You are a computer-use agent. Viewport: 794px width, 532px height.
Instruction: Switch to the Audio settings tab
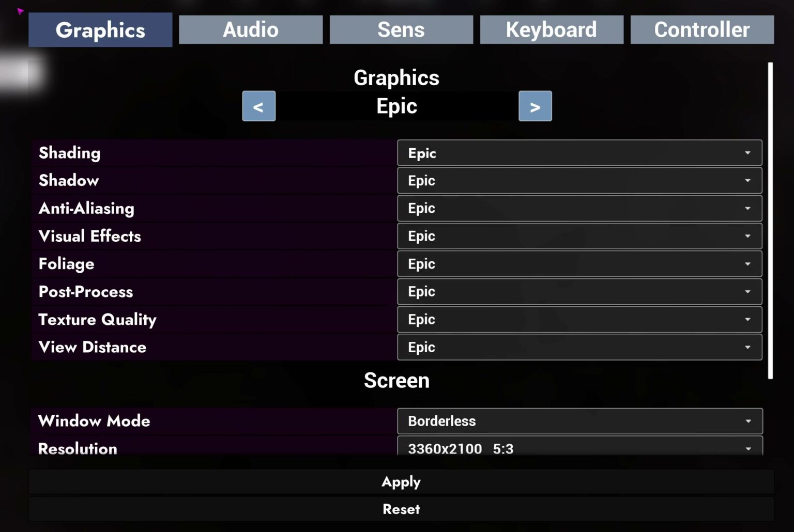click(x=250, y=29)
